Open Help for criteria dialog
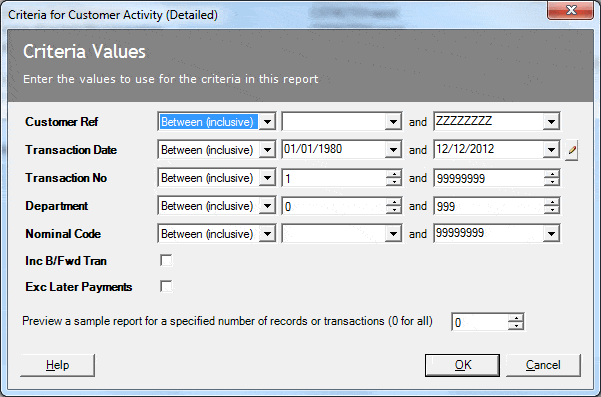The height and width of the screenshot is (397, 601). coord(57,365)
